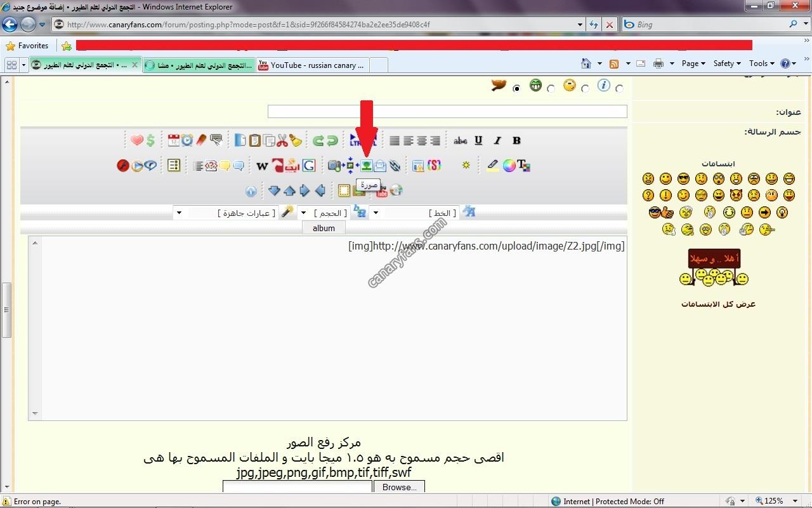
Task: Click the sunglasses smiley in the emoticon panel
Action: 683,179
